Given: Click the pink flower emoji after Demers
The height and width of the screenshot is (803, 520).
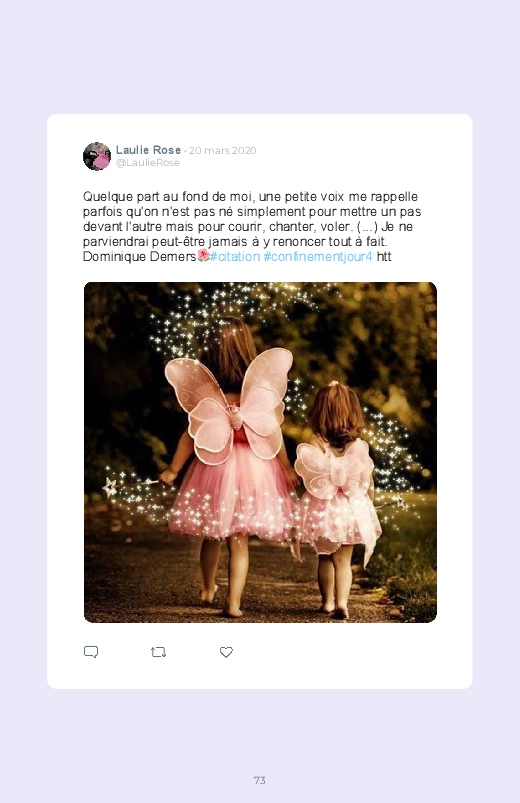Looking at the screenshot, I should pyautogui.click(x=203, y=256).
